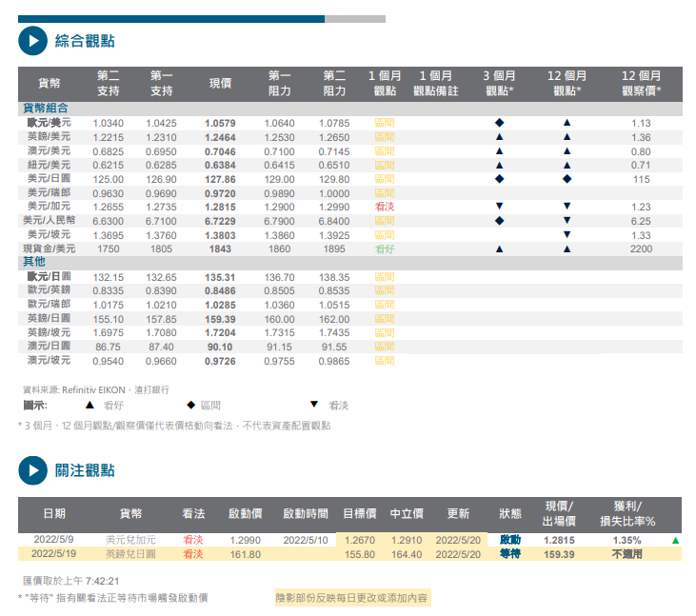
Task: Click the play icon beside 關注觀點
Action: pyautogui.click(x=32, y=470)
